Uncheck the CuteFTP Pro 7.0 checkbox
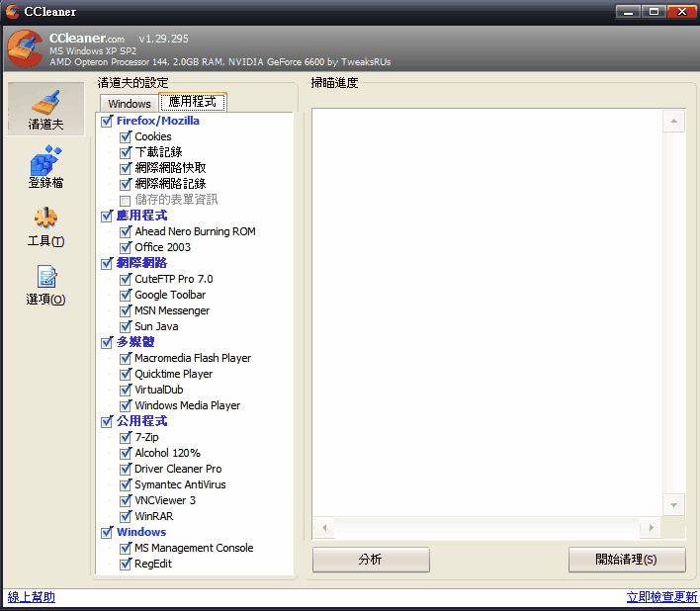Image resolution: width=700 pixels, height=611 pixels. [126, 280]
